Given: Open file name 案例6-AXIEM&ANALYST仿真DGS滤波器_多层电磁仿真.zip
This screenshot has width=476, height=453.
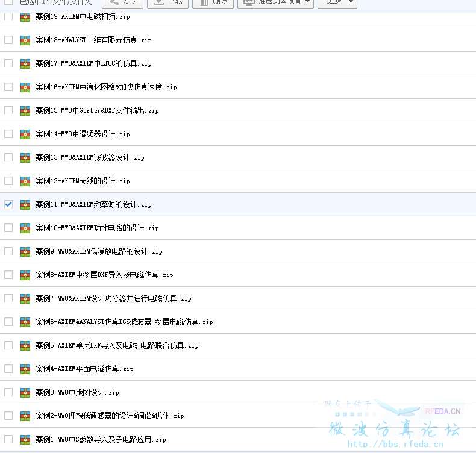Looking at the screenshot, I should tap(124, 322).
